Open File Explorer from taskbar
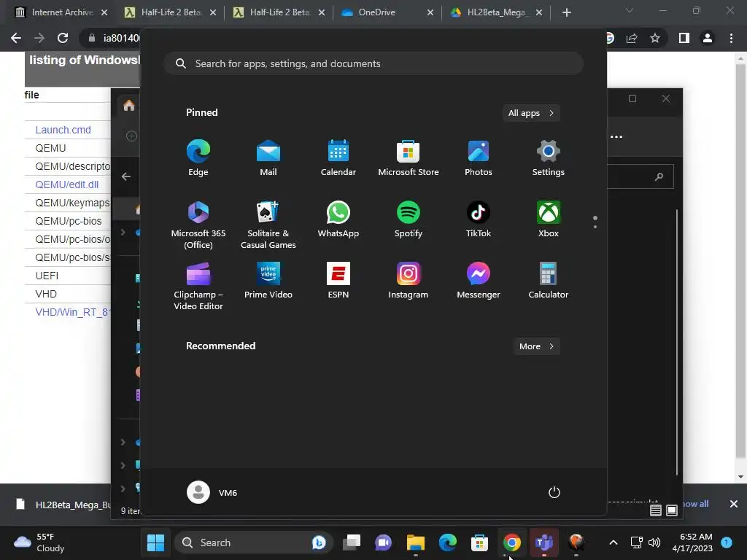The image size is (747, 560). [415, 542]
